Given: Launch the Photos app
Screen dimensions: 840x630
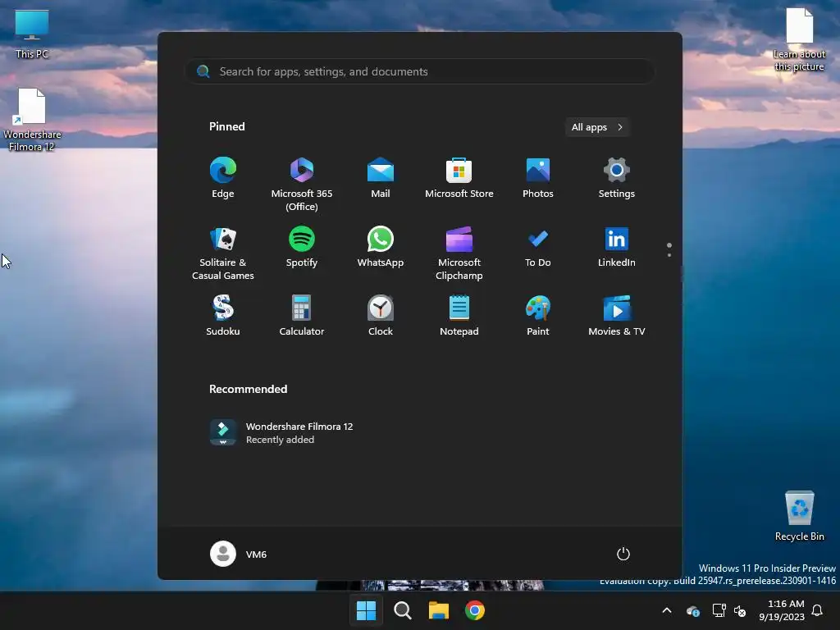Looking at the screenshot, I should 538,178.
